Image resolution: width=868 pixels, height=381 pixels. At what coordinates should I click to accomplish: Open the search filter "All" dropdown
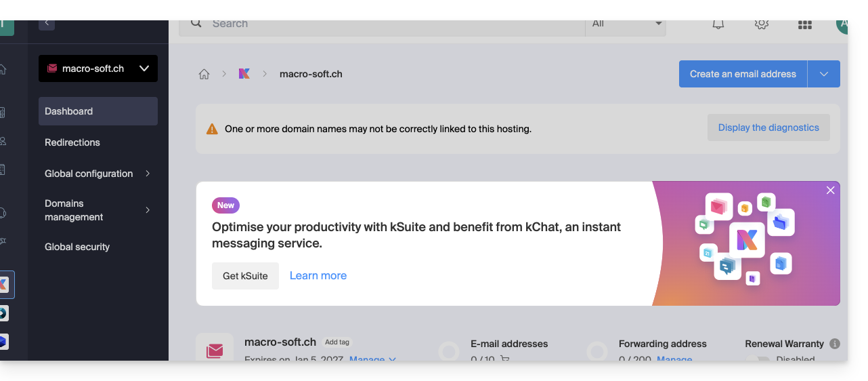626,24
